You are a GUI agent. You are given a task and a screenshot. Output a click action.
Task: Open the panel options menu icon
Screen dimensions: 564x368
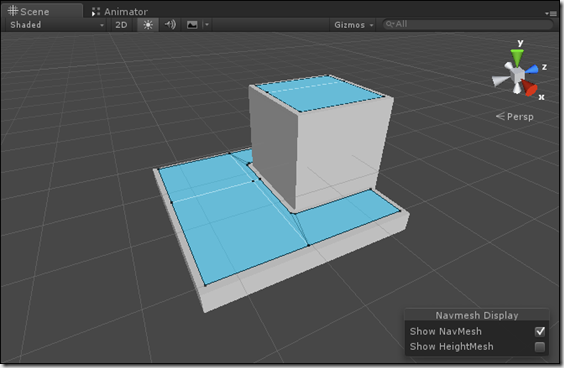(551, 13)
